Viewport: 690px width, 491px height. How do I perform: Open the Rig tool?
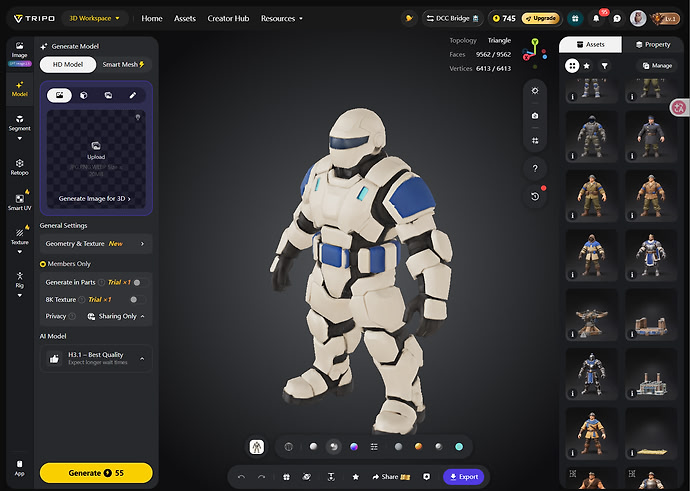pyautogui.click(x=19, y=280)
